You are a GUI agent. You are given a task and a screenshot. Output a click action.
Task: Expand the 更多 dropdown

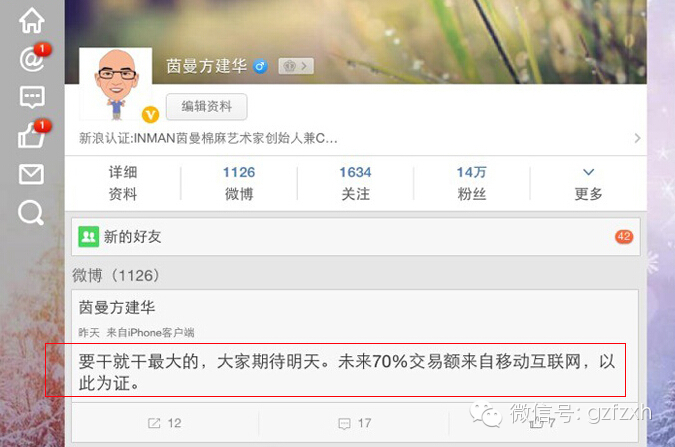(x=588, y=184)
